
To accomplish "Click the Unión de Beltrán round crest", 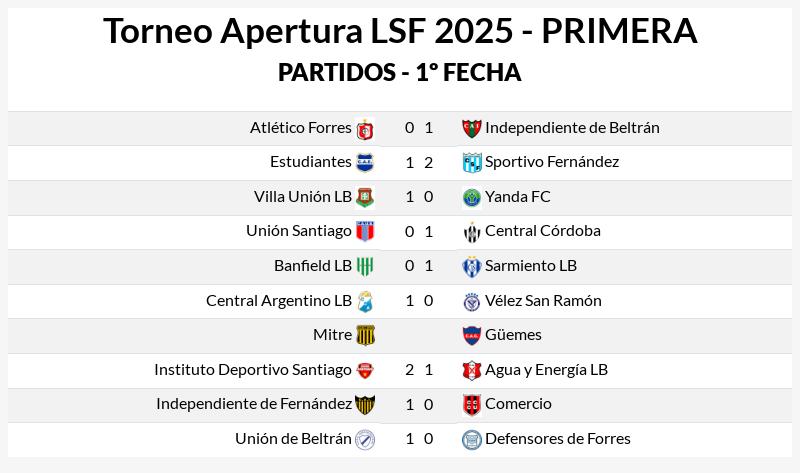I will (x=365, y=439).
